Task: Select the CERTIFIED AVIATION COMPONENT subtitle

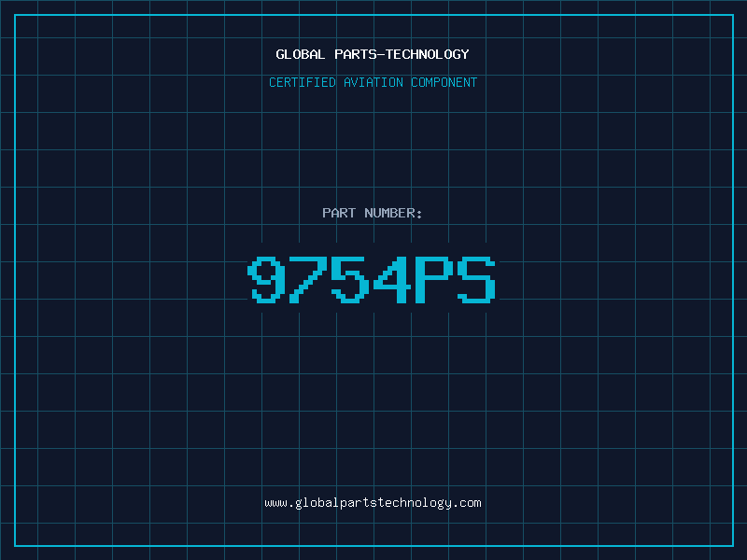Action: click(373, 82)
